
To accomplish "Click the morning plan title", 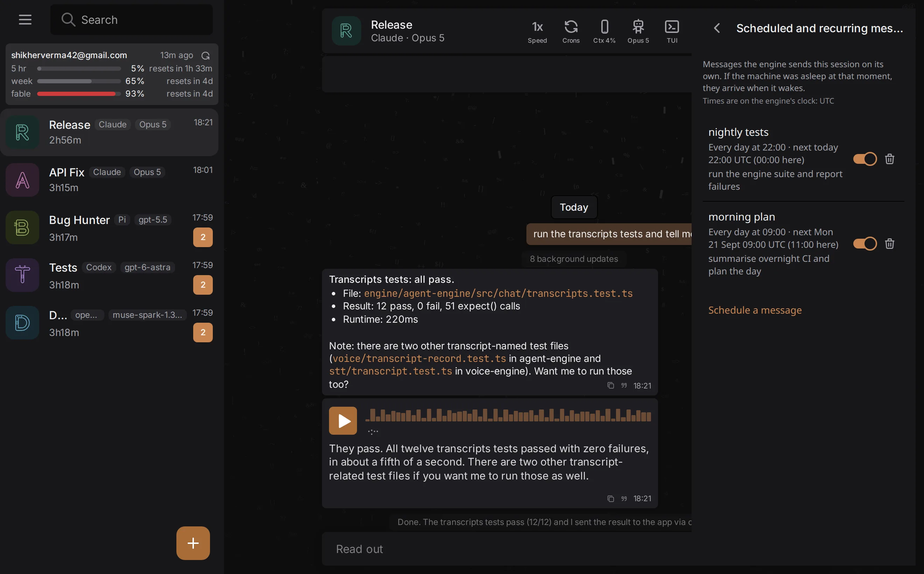I will pos(741,217).
